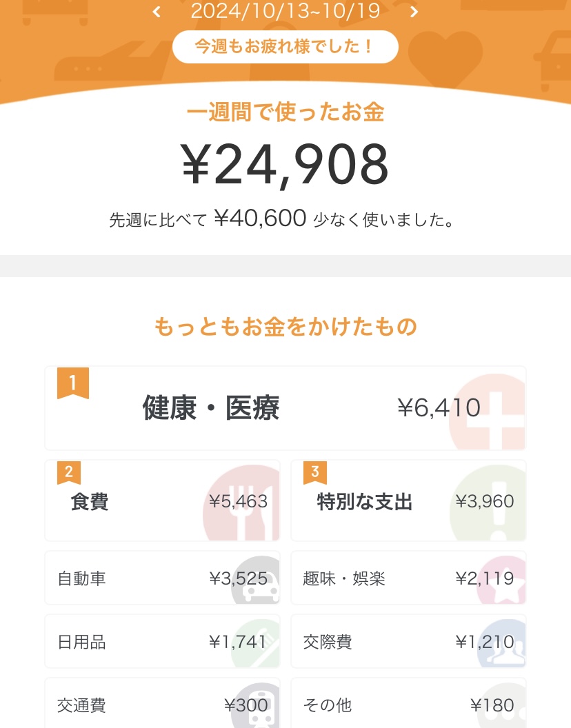571x728 pixels.
Task: Select the 交際費 expense row
Action: (408, 642)
